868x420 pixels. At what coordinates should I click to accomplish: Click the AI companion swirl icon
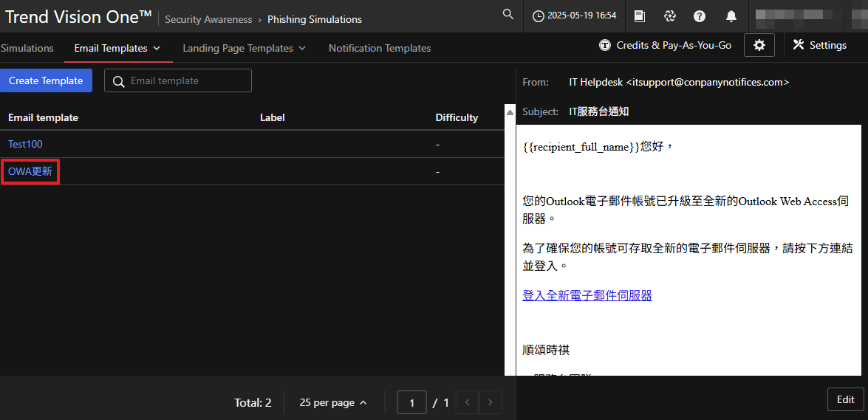pos(670,16)
